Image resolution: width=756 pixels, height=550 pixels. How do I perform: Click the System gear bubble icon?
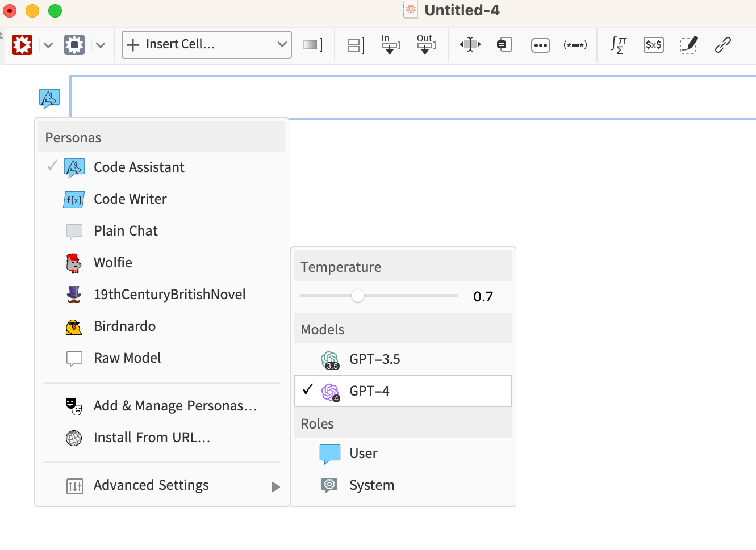(x=329, y=485)
